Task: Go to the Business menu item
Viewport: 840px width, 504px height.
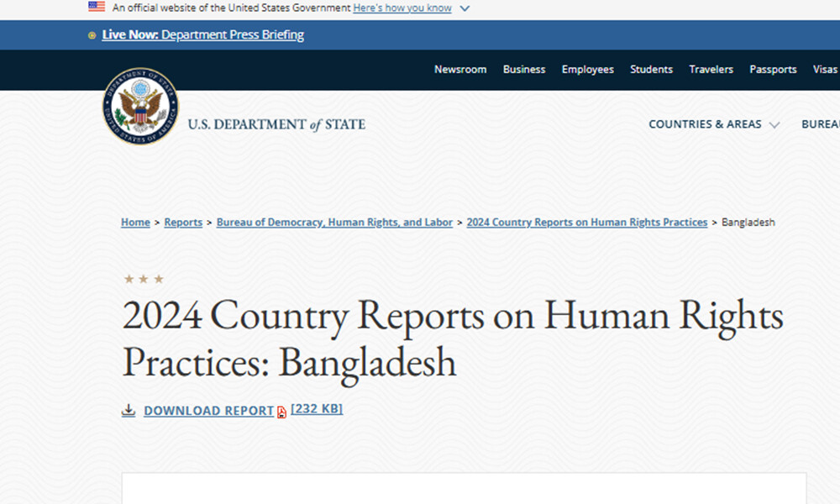Action: [x=524, y=70]
